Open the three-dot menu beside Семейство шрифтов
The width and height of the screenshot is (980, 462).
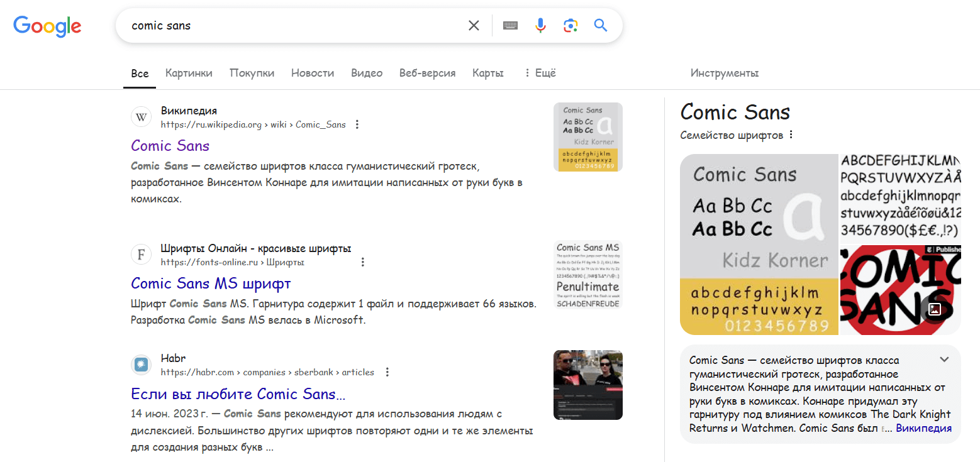(x=791, y=135)
